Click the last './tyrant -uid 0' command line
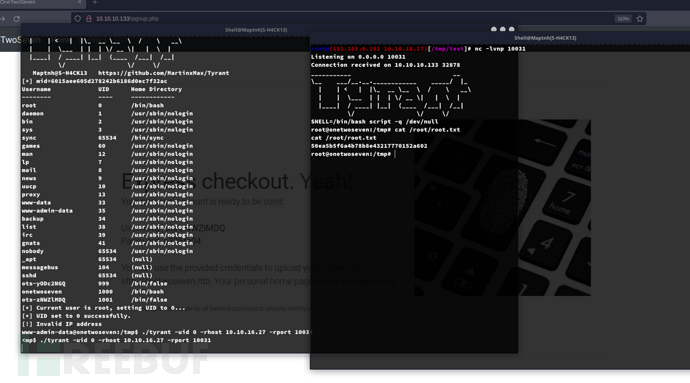 click(117, 340)
